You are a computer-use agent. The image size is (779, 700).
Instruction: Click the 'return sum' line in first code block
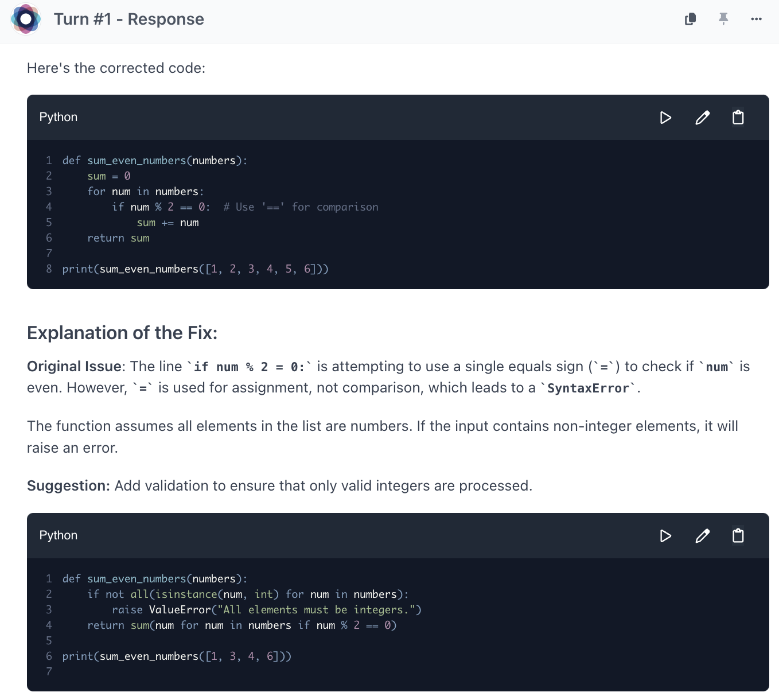[x=118, y=238]
